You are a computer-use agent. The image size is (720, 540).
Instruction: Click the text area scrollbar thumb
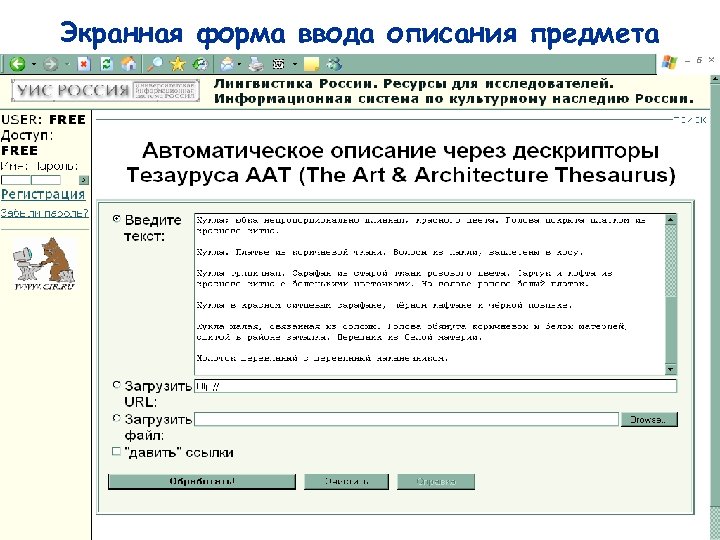point(671,261)
